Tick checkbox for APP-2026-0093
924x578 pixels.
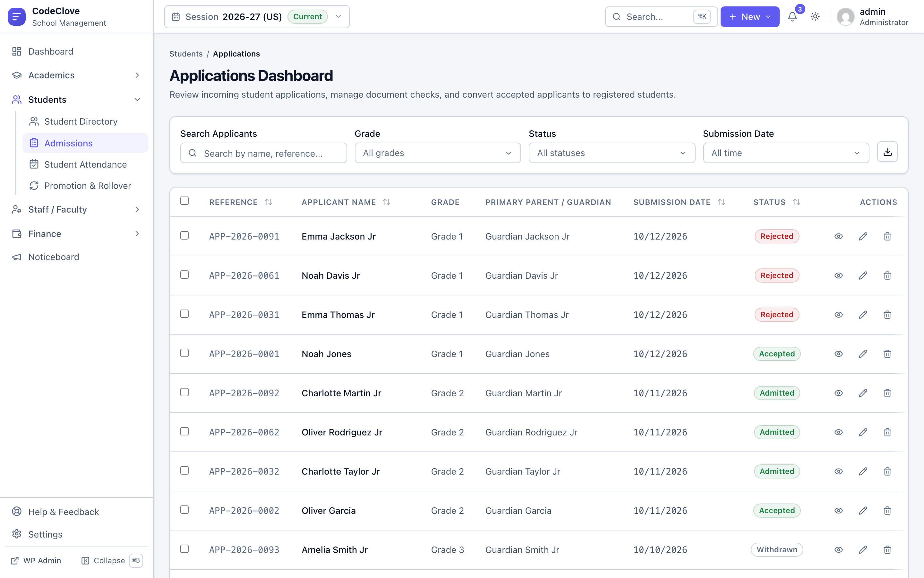coord(184,549)
